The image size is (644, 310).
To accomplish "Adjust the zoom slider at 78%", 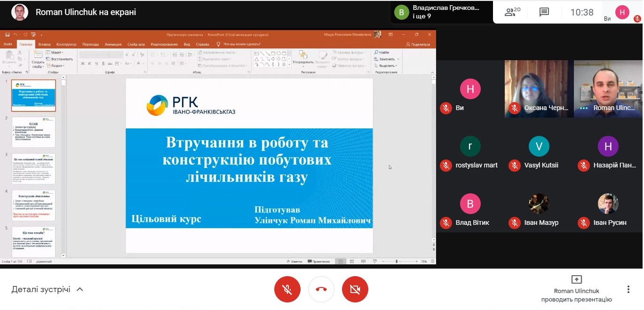I will point(397,261).
